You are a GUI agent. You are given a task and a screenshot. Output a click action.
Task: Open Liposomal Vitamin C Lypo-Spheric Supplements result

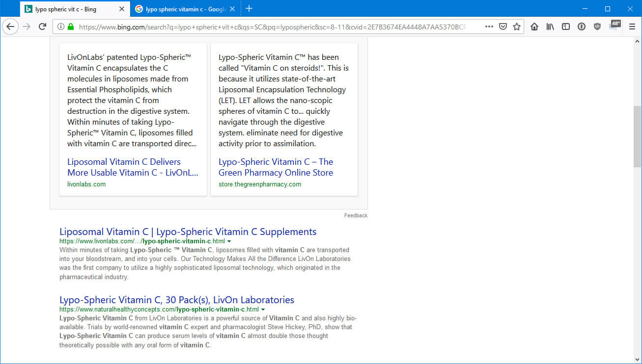188,232
